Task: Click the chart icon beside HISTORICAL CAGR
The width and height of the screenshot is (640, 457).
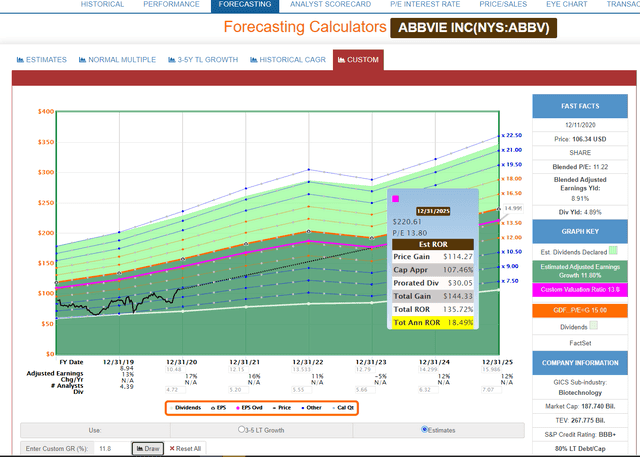Action: [253, 60]
